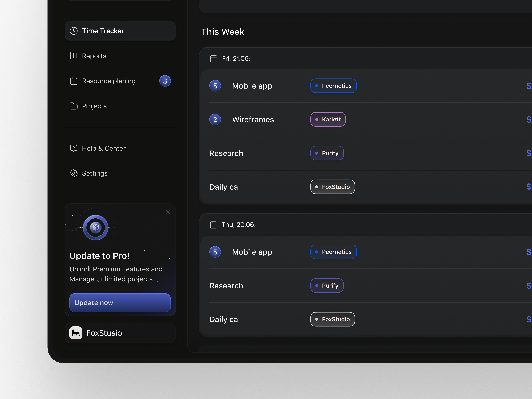
Task: Click the FoxStusio workspace name
Action: 104,333
